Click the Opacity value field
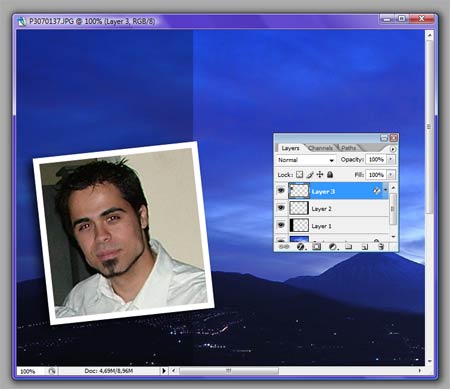 point(376,159)
